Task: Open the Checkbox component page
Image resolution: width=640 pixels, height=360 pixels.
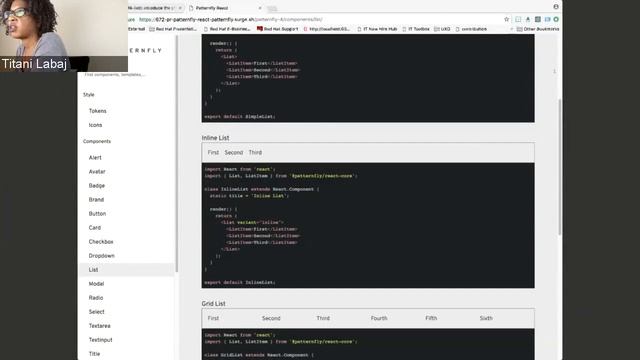Action: point(101,242)
